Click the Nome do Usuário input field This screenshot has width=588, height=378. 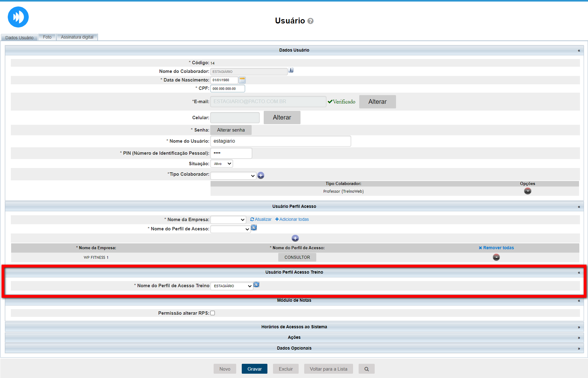pyautogui.click(x=280, y=141)
